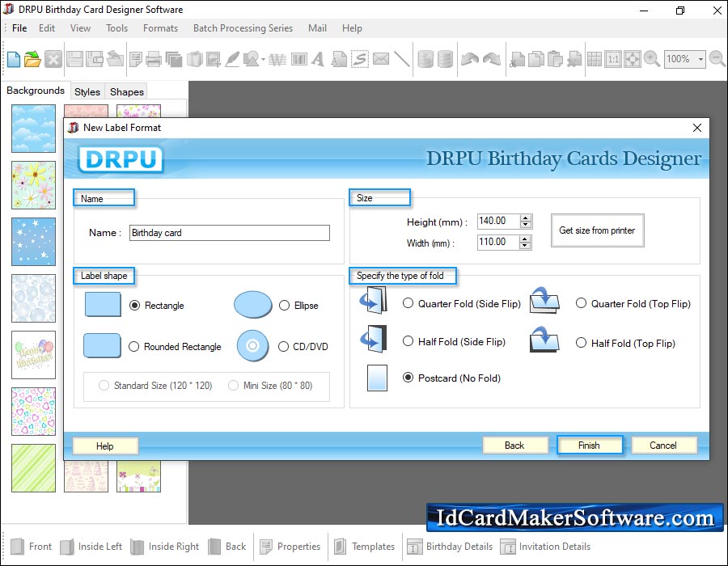Open a file using the folder icon
The height and width of the screenshot is (566, 728).
tap(32, 59)
